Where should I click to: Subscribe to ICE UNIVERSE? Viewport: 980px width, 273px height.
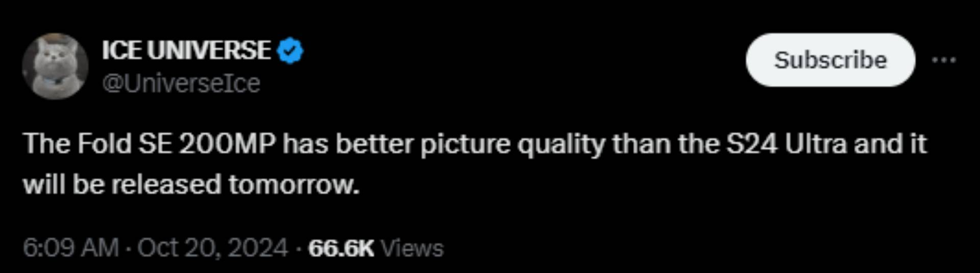click(830, 60)
